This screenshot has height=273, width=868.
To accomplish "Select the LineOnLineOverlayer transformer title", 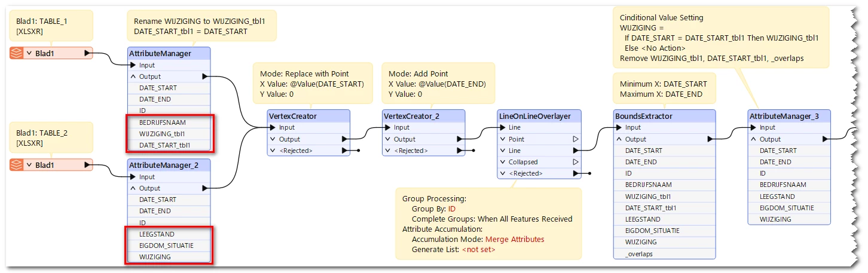I will pyautogui.click(x=534, y=116).
